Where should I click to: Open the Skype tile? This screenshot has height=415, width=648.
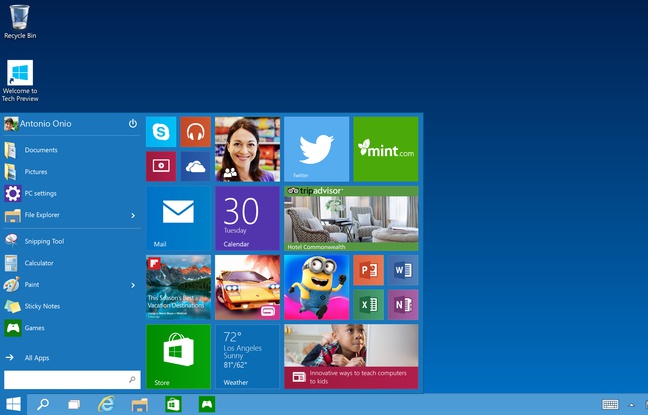(161, 132)
